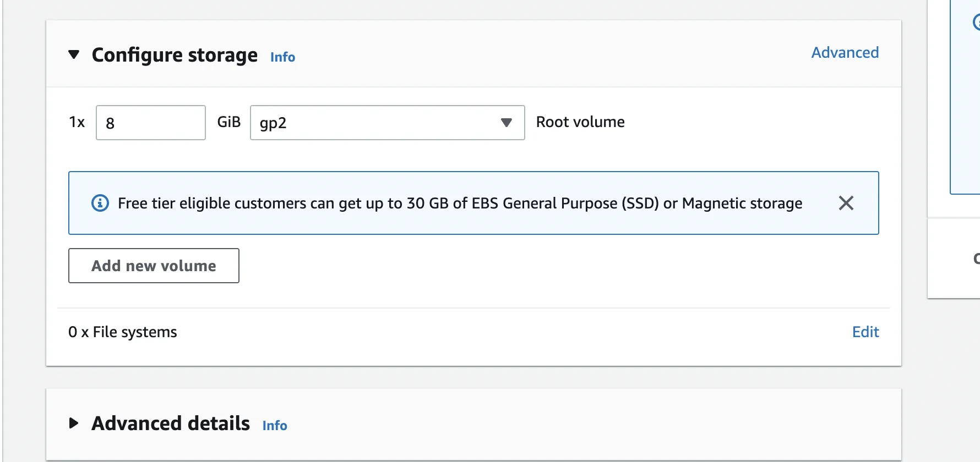Click the free tier eligibility message text
The image size is (980, 462).
click(x=460, y=204)
